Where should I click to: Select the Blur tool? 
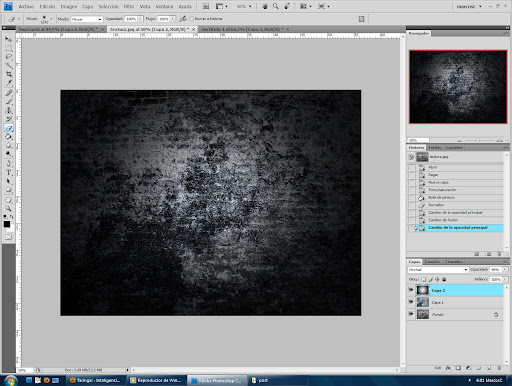8,145
